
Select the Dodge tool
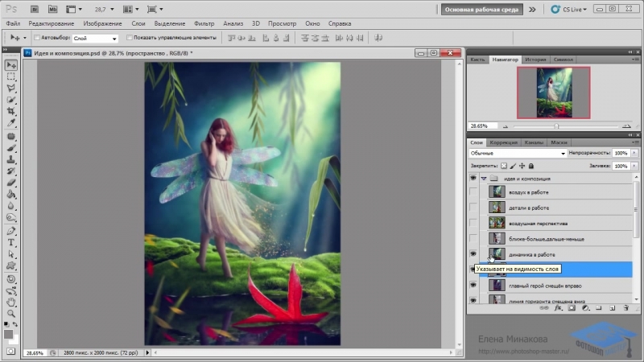[x=11, y=217]
